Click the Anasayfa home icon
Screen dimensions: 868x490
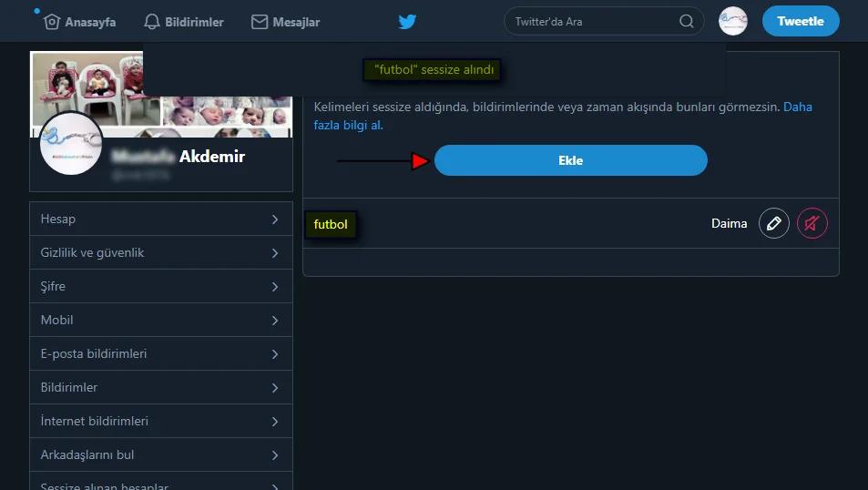pyautogui.click(x=52, y=22)
